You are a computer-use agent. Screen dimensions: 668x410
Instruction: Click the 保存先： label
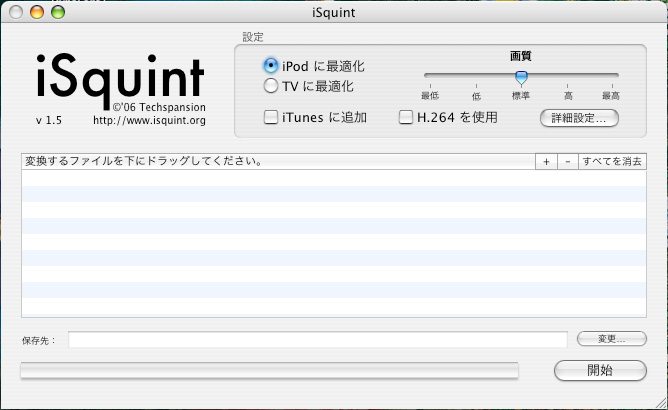[39, 341]
